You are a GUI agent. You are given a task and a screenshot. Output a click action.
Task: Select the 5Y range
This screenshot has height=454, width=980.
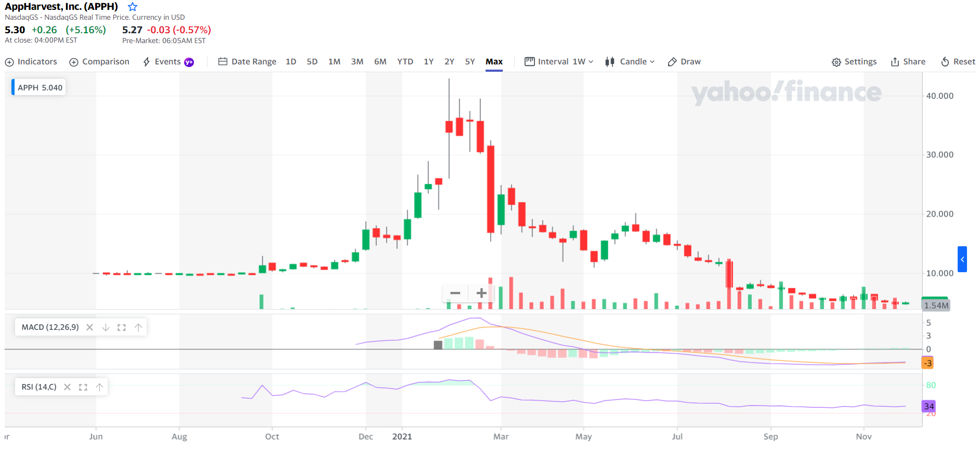(x=470, y=62)
